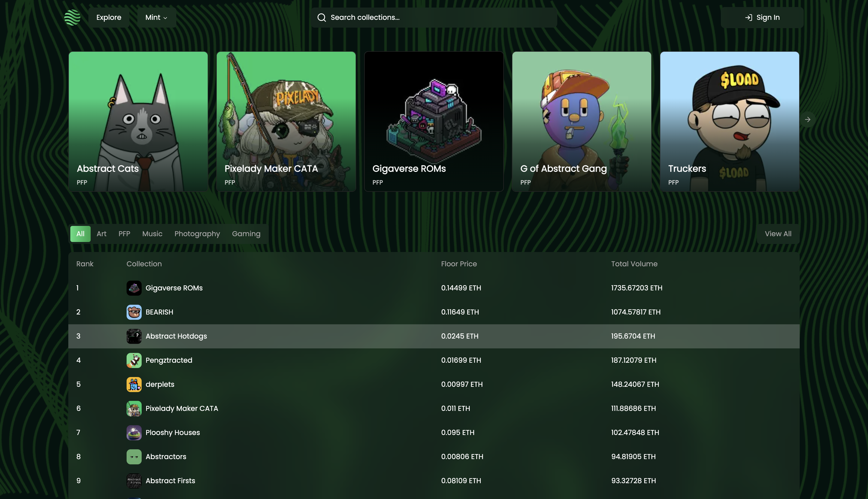The width and height of the screenshot is (868, 499).
Task: Select the All category filter
Action: click(x=80, y=234)
